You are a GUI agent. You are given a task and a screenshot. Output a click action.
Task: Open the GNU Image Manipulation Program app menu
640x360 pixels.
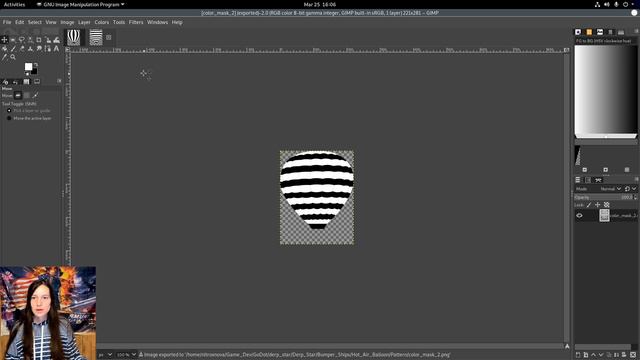[81, 4]
